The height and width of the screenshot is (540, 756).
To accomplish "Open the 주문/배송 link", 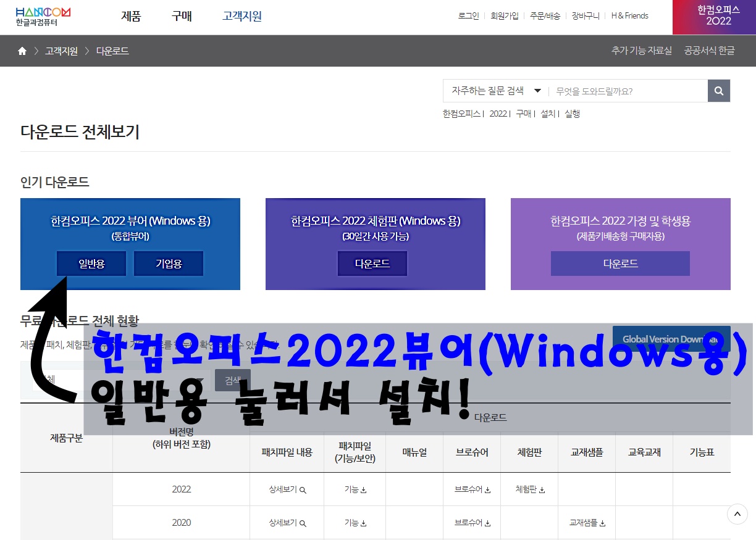I will (x=545, y=16).
